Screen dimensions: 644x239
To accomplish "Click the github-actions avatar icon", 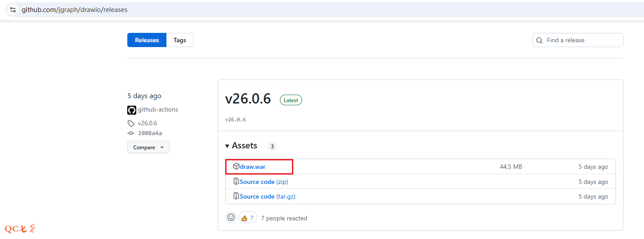I will coord(132,110).
